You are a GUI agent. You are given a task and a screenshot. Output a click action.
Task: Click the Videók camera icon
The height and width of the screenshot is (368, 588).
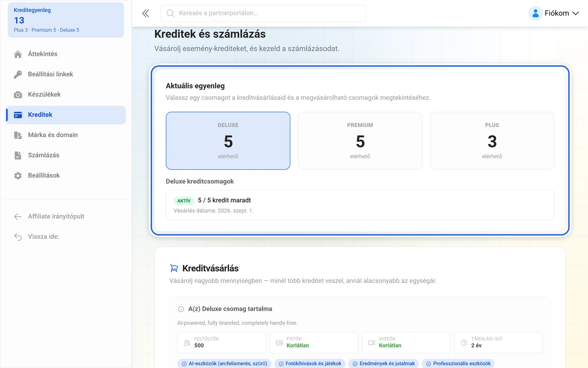point(372,343)
